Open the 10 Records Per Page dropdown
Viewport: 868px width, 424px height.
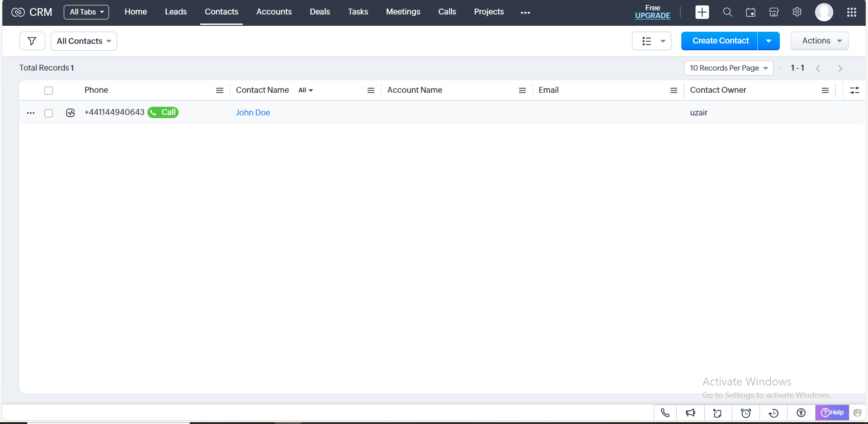pos(728,68)
